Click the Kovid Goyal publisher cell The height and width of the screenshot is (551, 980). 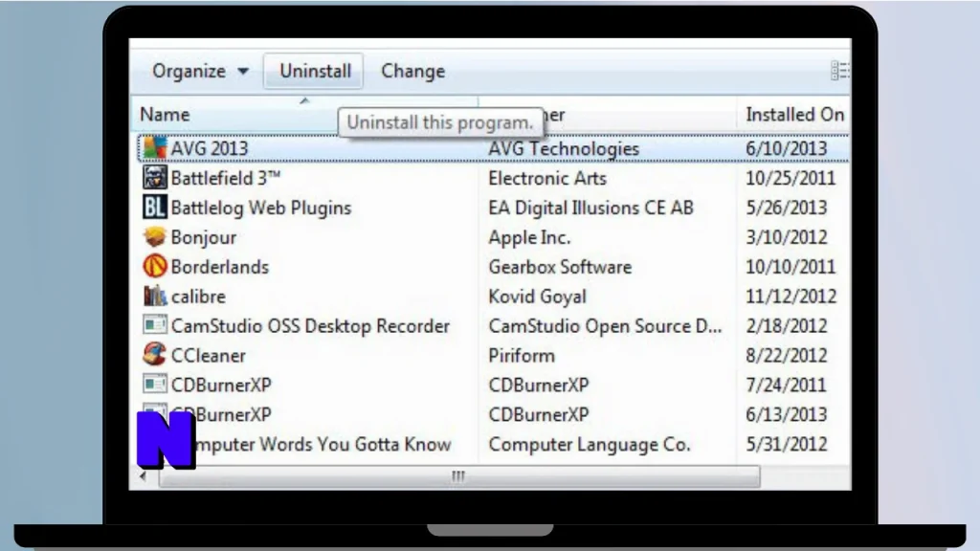pos(538,297)
